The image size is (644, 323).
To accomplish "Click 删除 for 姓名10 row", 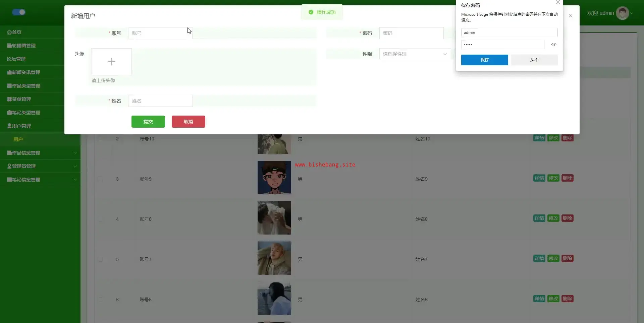I will click(x=568, y=138).
